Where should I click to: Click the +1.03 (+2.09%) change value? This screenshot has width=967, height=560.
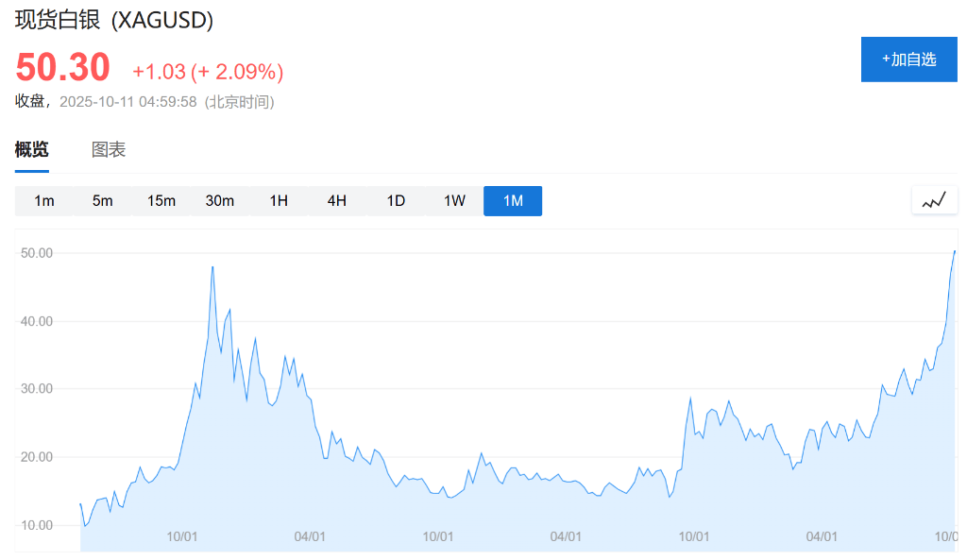point(208,72)
